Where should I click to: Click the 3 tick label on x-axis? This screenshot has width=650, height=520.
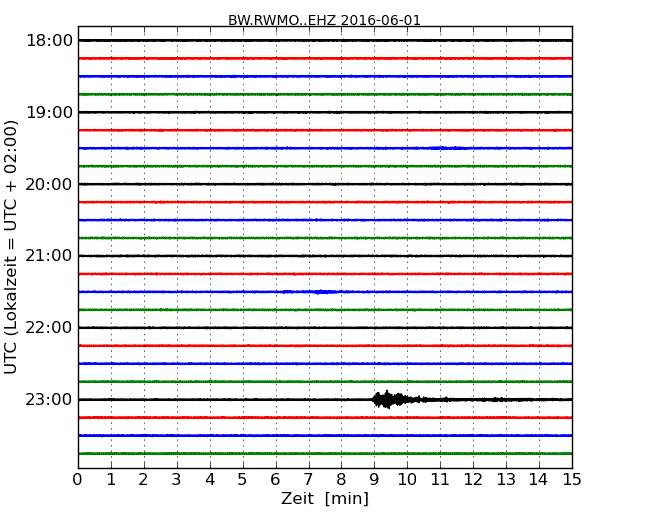pyautogui.click(x=177, y=480)
